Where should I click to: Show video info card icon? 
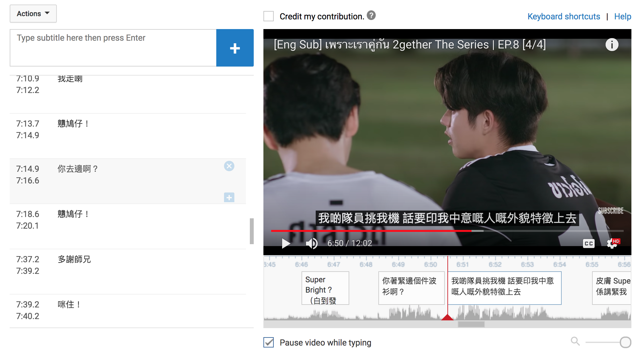(612, 45)
